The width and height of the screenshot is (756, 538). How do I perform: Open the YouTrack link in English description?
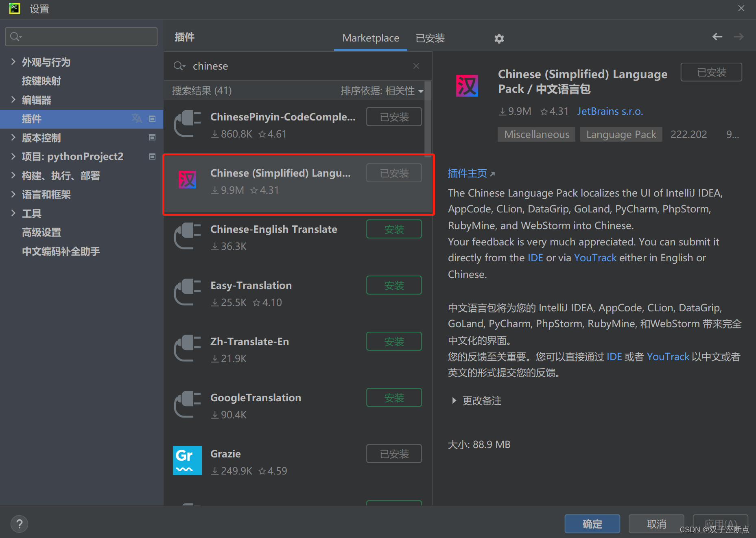(x=595, y=258)
